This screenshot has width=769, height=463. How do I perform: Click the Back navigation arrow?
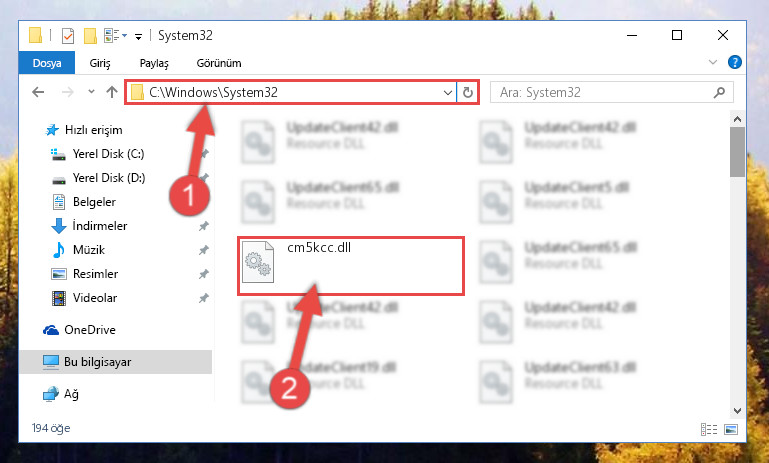pyautogui.click(x=38, y=92)
